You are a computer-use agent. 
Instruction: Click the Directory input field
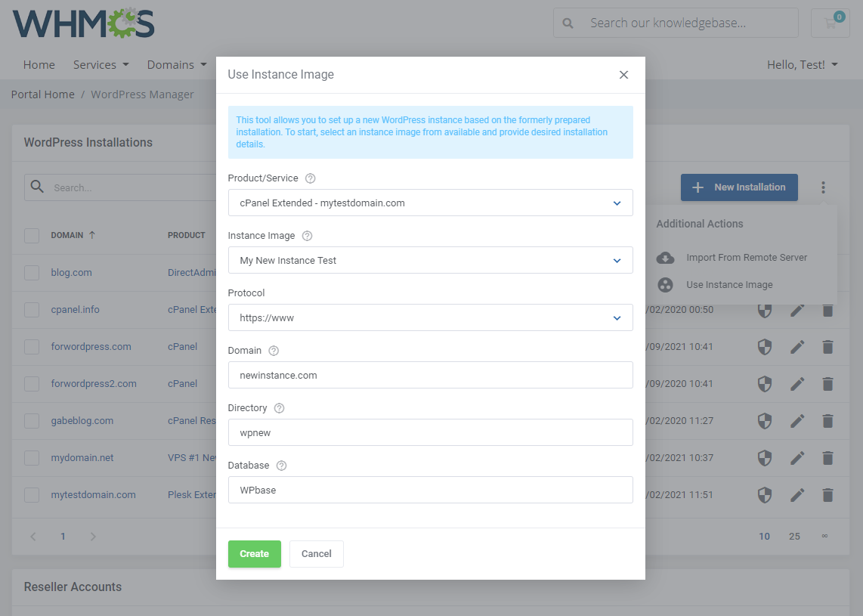[x=431, y=432]
